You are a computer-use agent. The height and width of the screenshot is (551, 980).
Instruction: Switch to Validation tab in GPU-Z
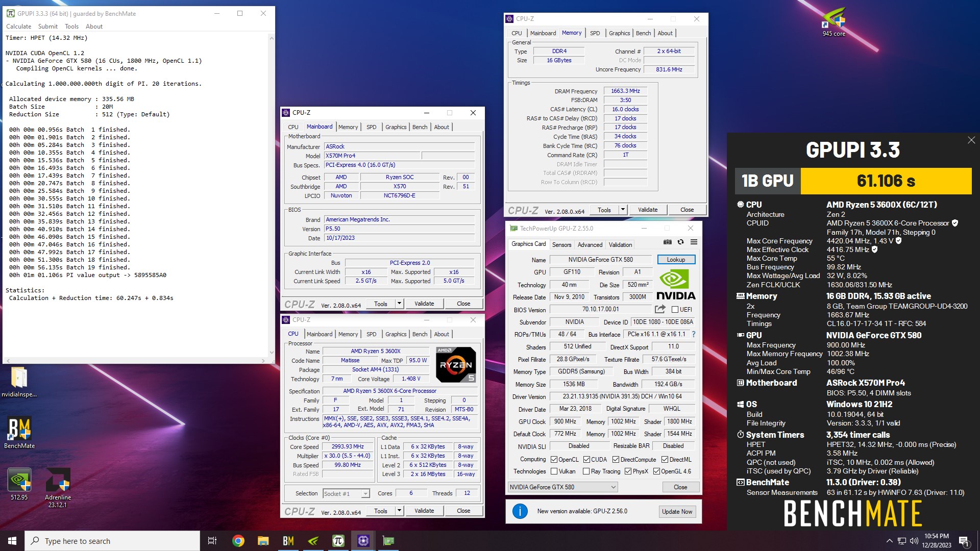(620, 245)
